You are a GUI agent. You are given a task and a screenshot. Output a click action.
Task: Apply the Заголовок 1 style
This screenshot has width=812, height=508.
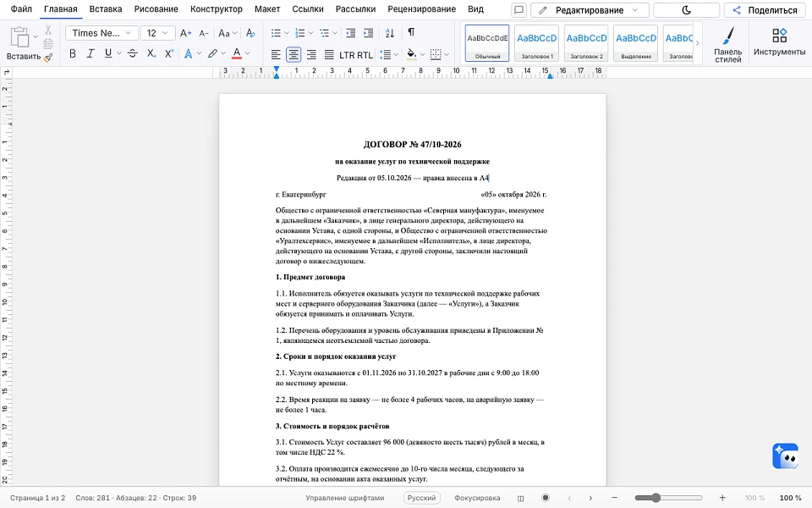[x=537, y=43]
